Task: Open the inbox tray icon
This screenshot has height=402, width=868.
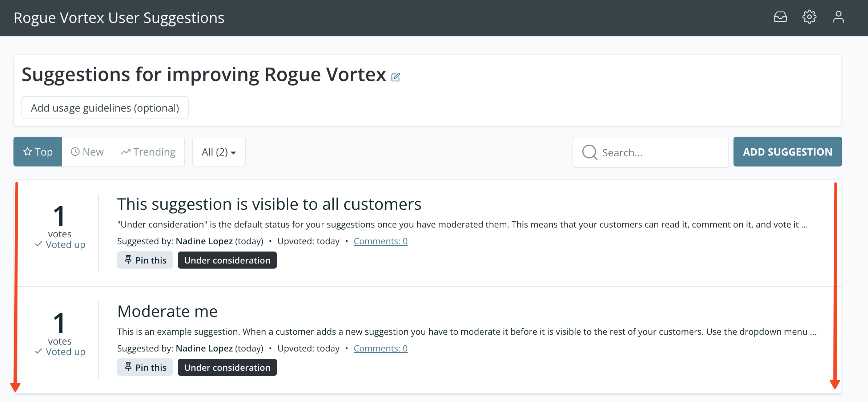Action: (x=780, y=17)
